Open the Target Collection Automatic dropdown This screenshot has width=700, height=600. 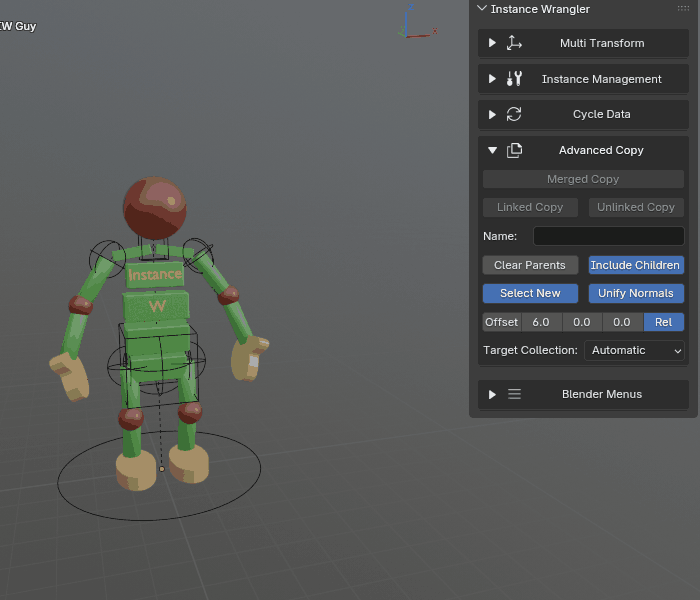pyautogui.click(x=634, y=350)
